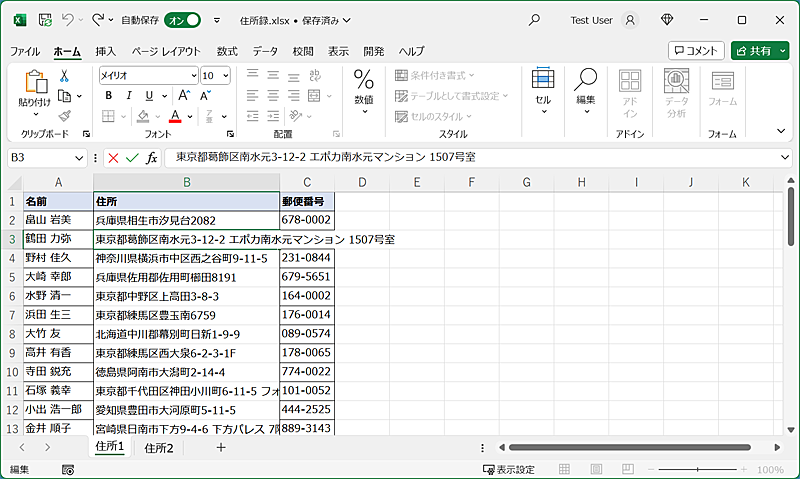Toggle Italic formatting
The height and width of the screenshot is (479, 800).
coord(129,97)
